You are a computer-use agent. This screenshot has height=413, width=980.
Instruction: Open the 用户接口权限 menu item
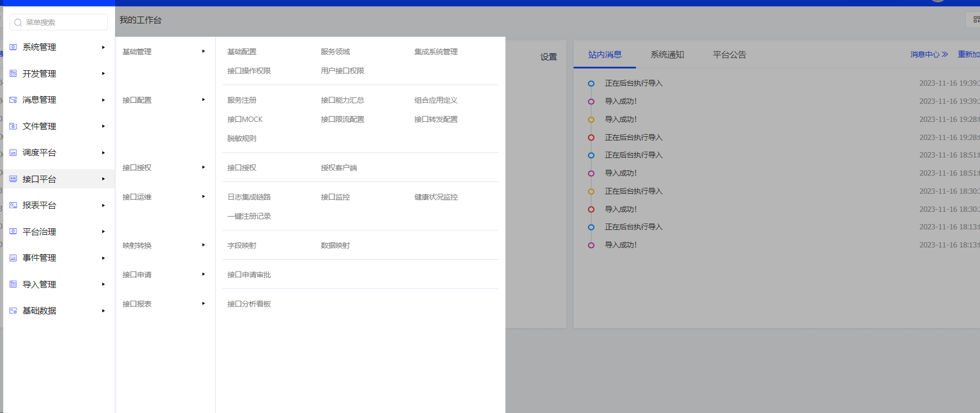342,71
